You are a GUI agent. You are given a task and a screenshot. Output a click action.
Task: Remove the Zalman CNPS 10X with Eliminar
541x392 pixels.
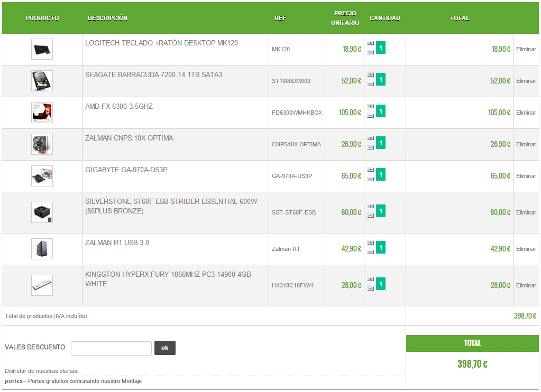tap(526, 144)
